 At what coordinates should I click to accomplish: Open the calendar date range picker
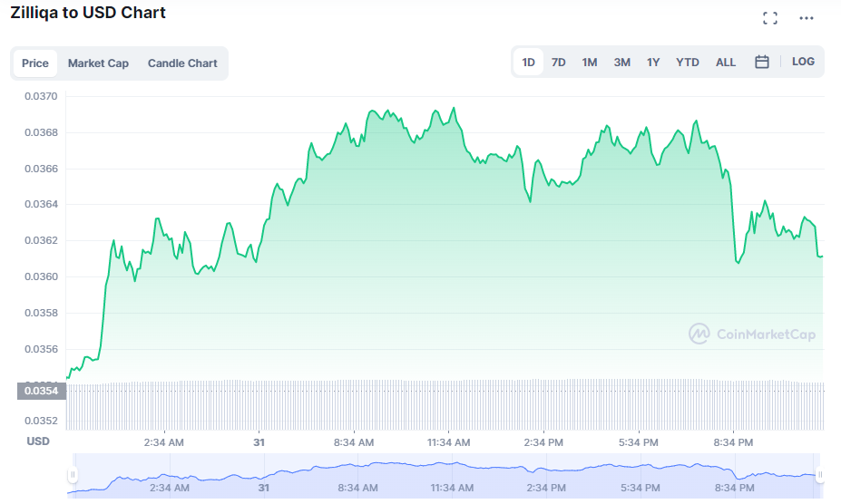(x=762, y=63)
